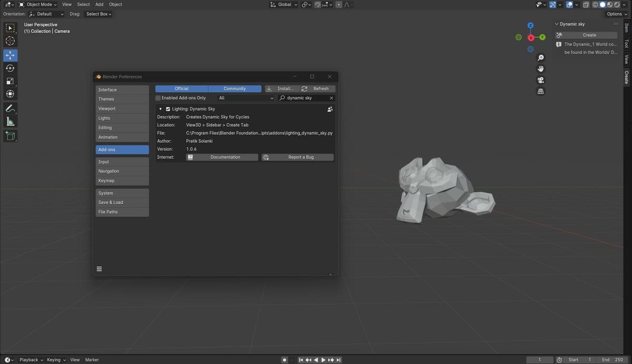632x364 pixels.
Task: Click the play animation button
Action: 323,360
